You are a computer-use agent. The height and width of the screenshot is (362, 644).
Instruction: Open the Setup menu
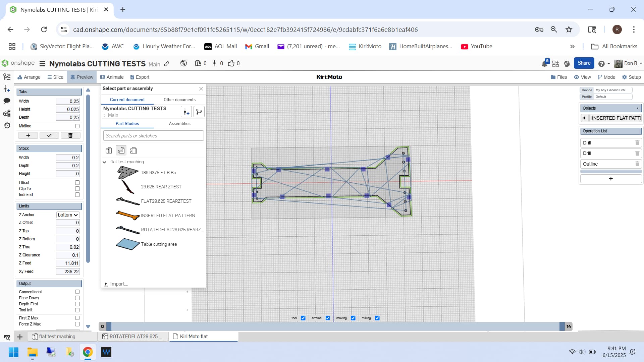coord(632,77)
